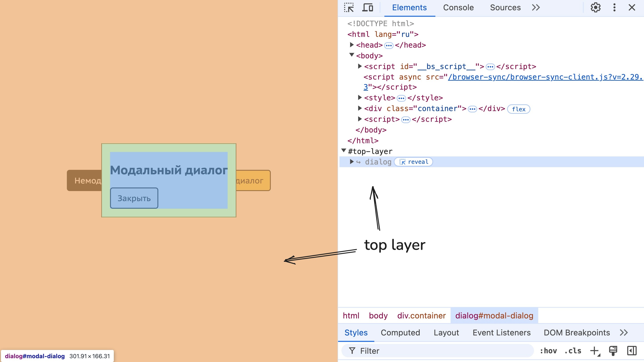Activate the inspect element picker icon

(x=349, y=8)
